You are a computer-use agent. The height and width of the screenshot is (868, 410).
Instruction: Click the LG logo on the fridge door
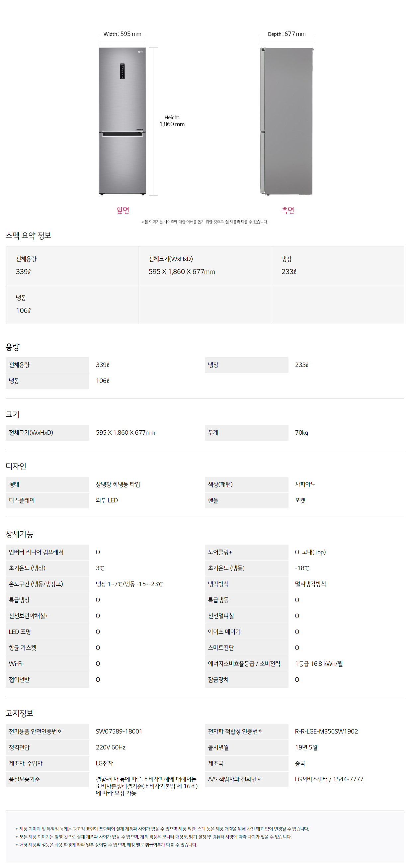point(140,52)
